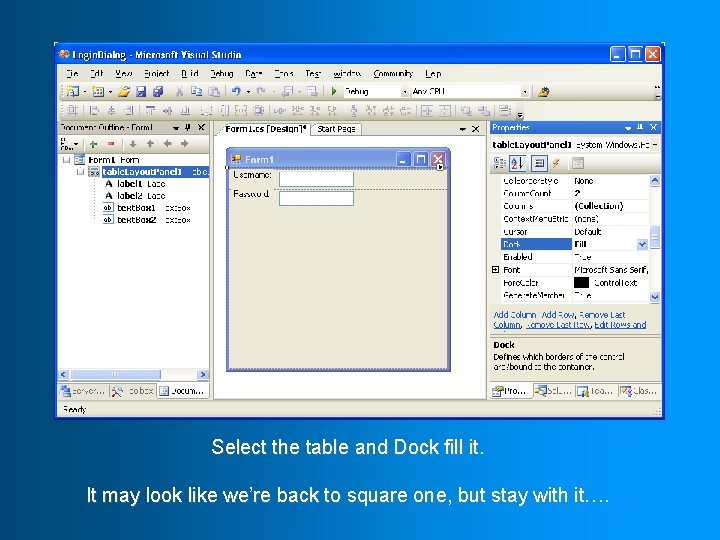This screenshot has width=720, height=540.
Task: Open the Any CPU platform dropdown
Action: point(525,92)
